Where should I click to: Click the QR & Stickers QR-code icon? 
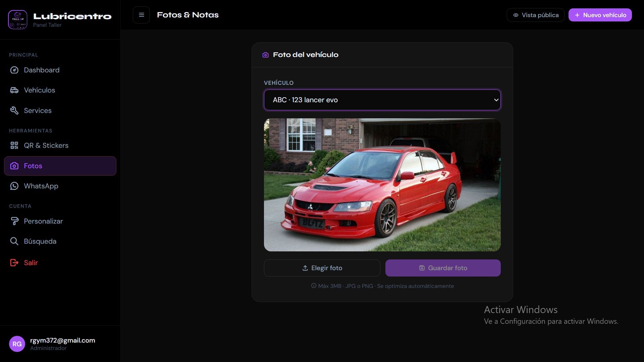pyautogui.click(x=14, y=145)
